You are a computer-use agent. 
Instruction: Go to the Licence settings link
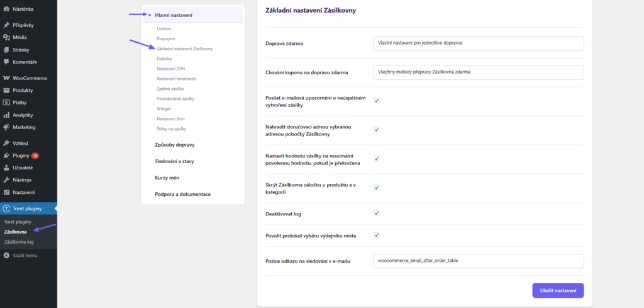click(164, 28)
